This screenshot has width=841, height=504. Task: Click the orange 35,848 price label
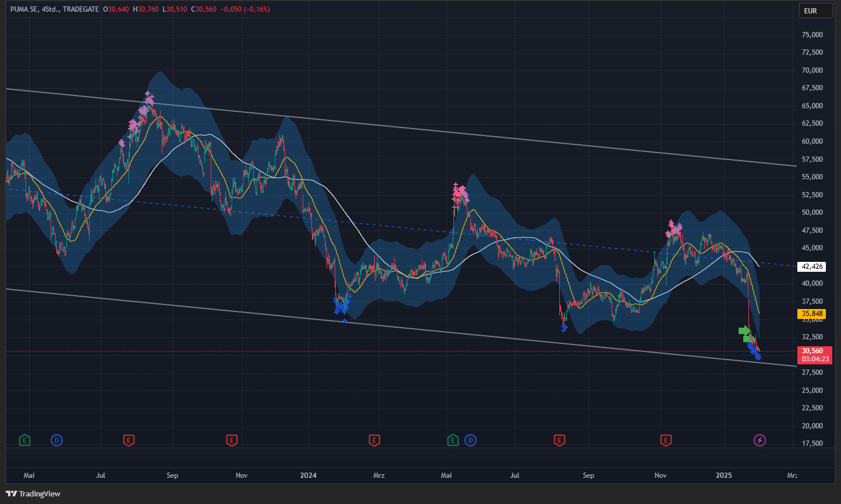coord(812,314)
